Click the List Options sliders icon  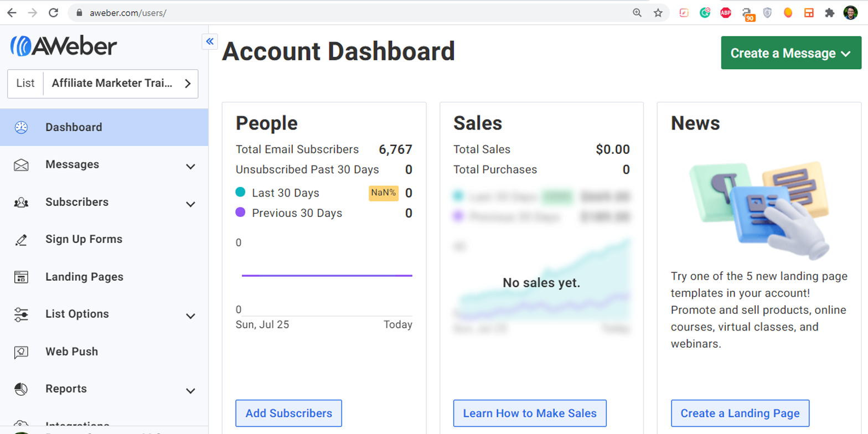21,314
